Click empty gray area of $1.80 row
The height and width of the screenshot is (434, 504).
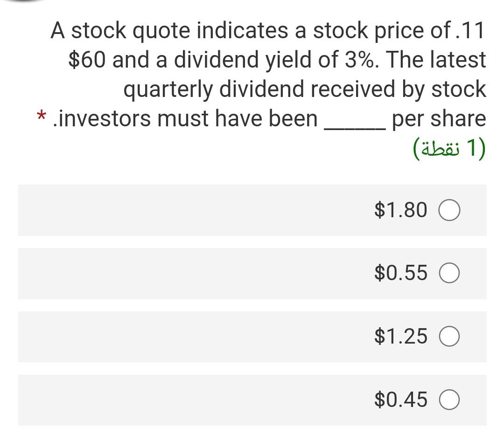(193, 210)
